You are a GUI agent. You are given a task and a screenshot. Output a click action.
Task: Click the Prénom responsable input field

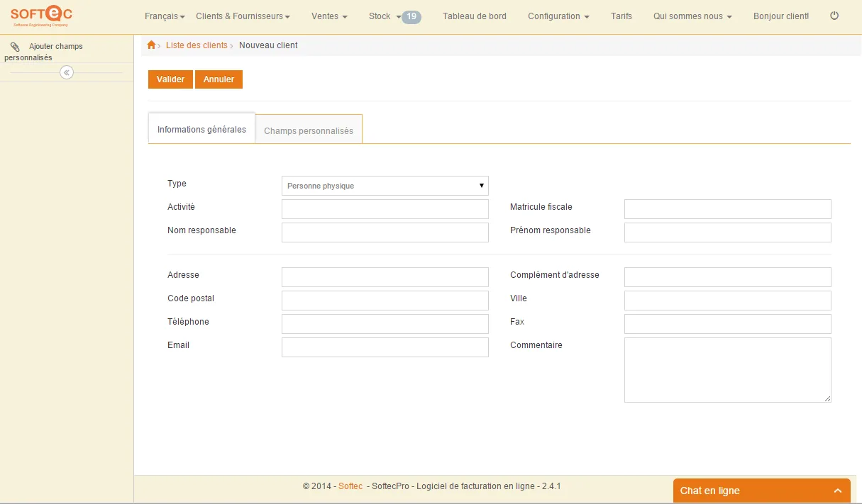[728, 233]
